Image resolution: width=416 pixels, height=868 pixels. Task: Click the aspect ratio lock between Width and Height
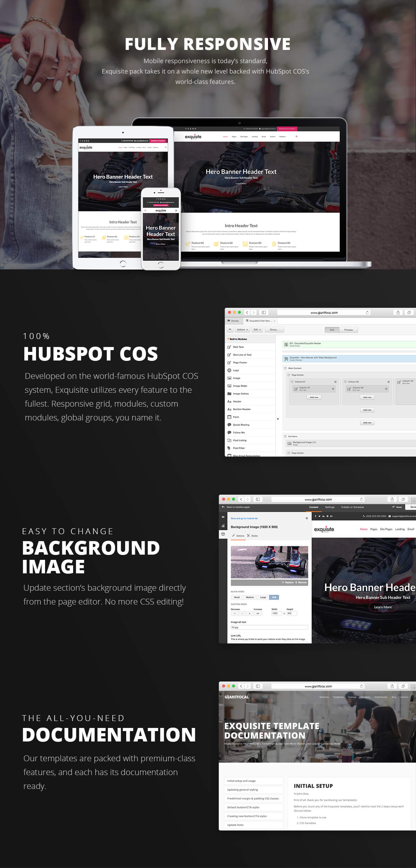pyautogui.click(x=284, y=613)
